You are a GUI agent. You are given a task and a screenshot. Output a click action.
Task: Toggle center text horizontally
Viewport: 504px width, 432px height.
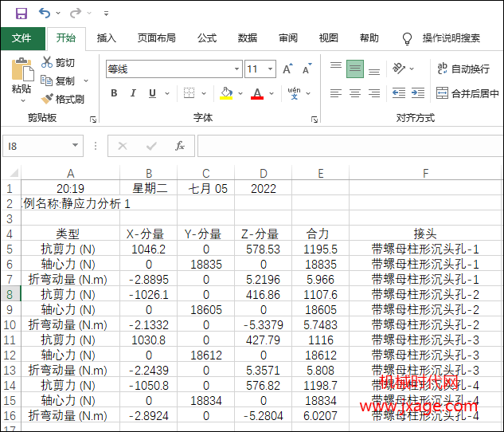[355, 93]
